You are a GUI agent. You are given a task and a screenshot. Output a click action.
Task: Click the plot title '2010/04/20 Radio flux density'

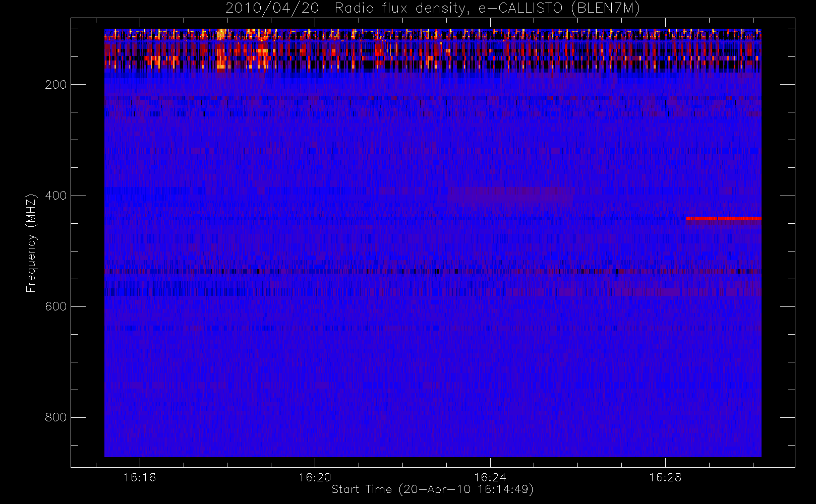point(433,9)
